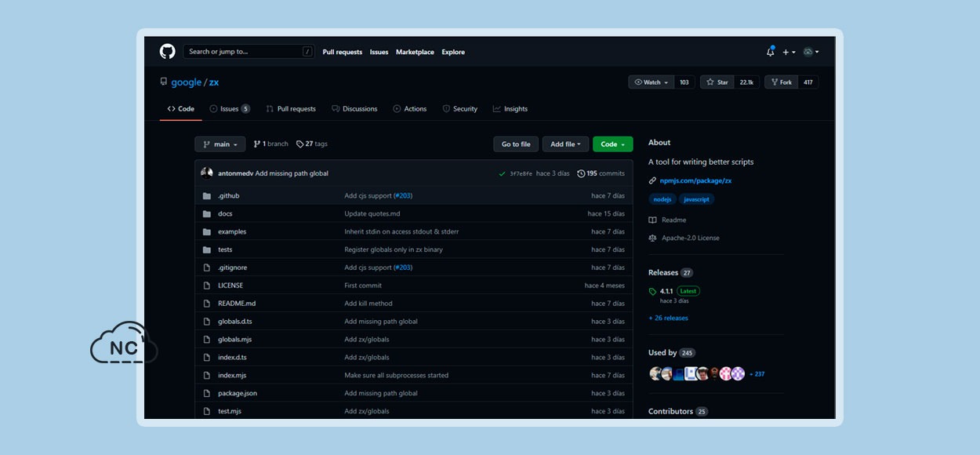Open the README.md file
The height and width of the screenshot is (455, 980).
click(237, 304)
